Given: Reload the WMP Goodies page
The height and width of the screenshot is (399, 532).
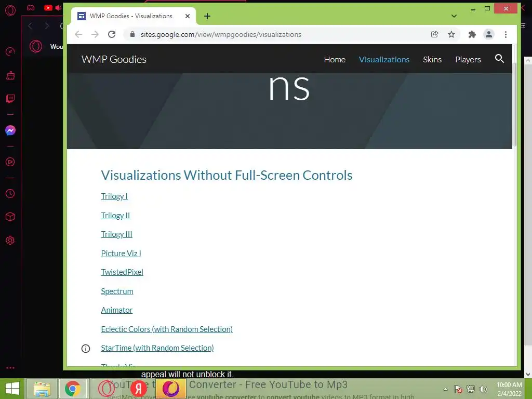Looking at the screenshot, I should (x=112, y=34).
